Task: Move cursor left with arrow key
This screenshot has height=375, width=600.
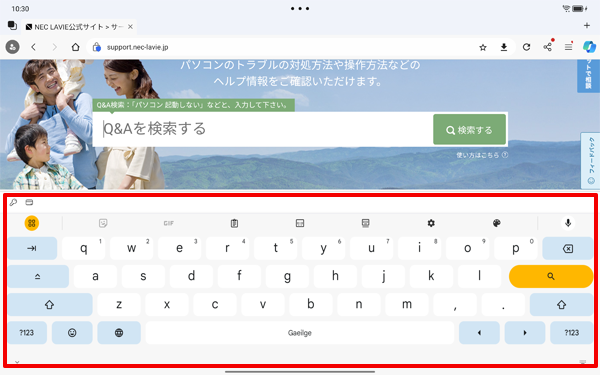Action: tap(479, 333)
